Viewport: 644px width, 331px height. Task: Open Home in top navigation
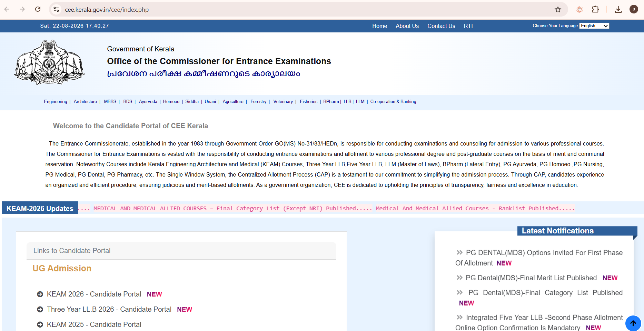click(379, 26)
